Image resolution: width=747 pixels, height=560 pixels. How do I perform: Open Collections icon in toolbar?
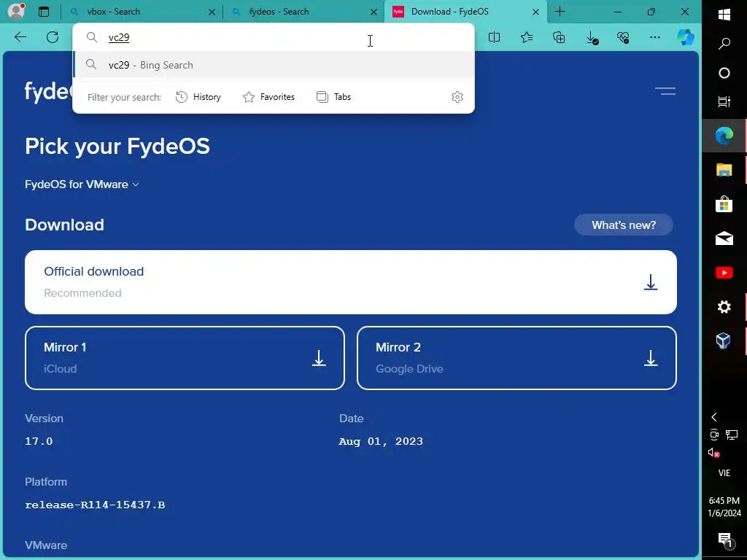coord(559,37)
